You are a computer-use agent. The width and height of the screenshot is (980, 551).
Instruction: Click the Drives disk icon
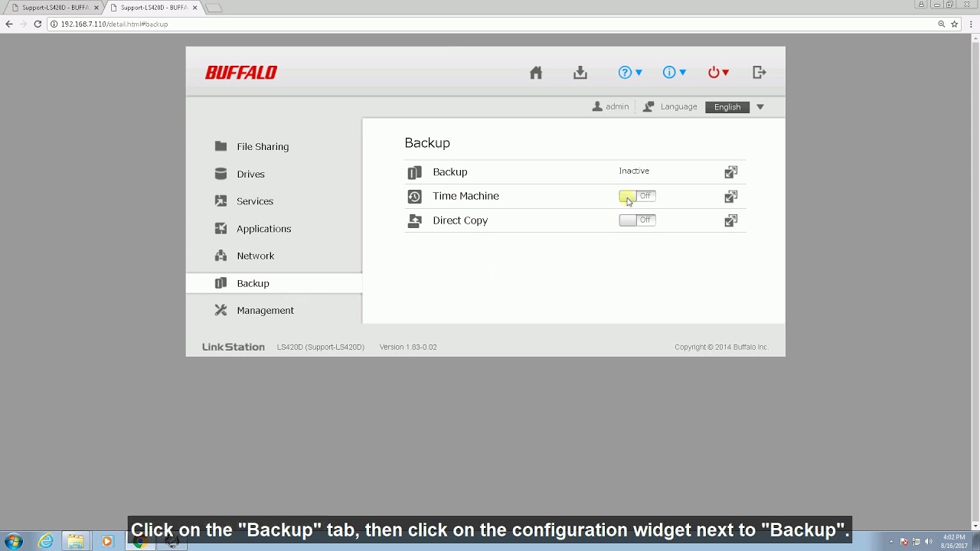220,174
